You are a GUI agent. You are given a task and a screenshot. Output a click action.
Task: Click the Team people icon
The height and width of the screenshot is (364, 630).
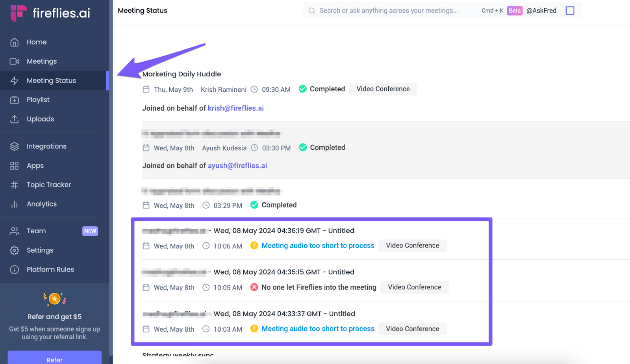point(15,231)
